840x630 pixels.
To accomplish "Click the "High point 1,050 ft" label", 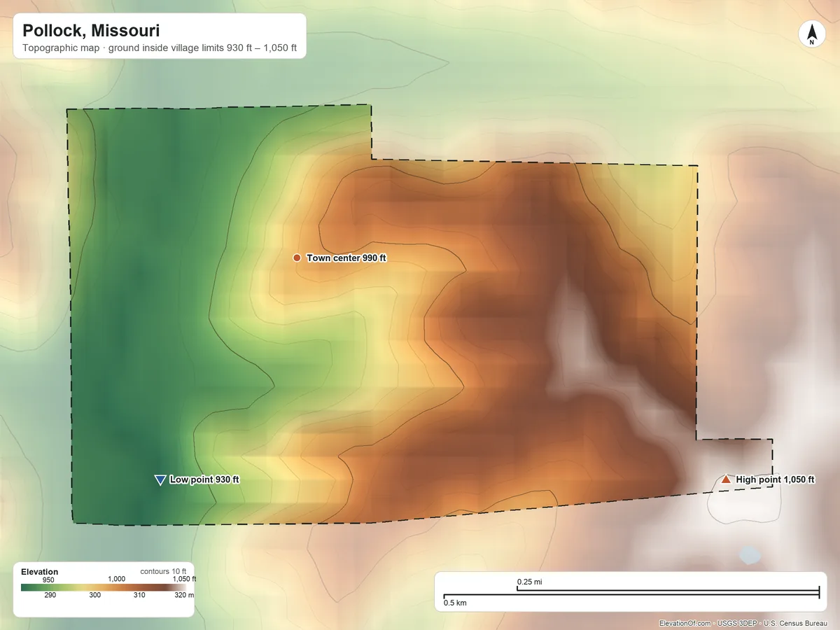I will pyautogui.click(x=776, y=479).
